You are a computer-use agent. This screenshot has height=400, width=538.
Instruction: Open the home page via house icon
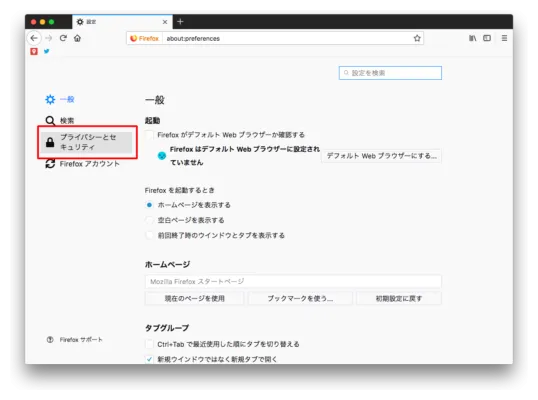pyautogui.click(x=78, y=38)
